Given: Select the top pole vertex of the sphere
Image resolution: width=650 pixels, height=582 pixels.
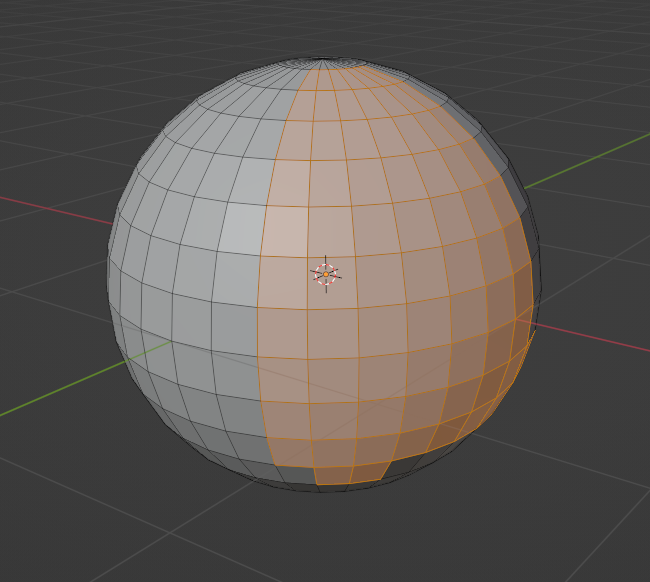Looking at the screenshot, I should click(x=322, y=61).
